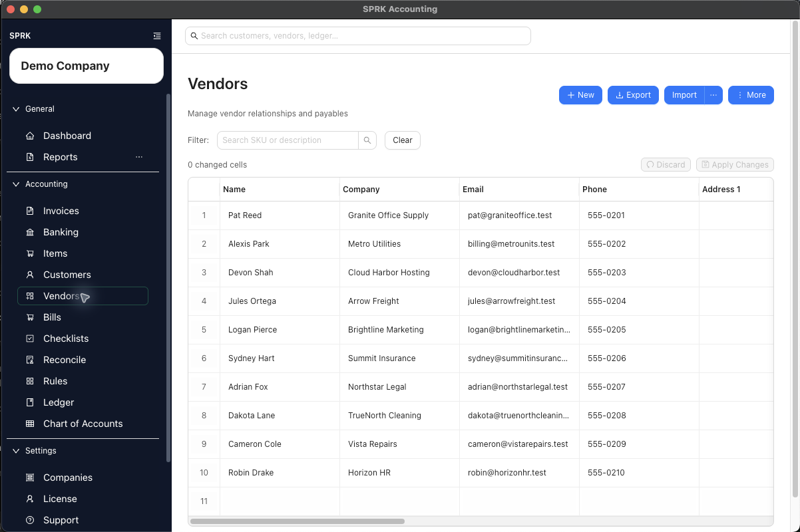Click the Ledger book icon
This screenshot has width=800, height=532.
tap(29, 402)
